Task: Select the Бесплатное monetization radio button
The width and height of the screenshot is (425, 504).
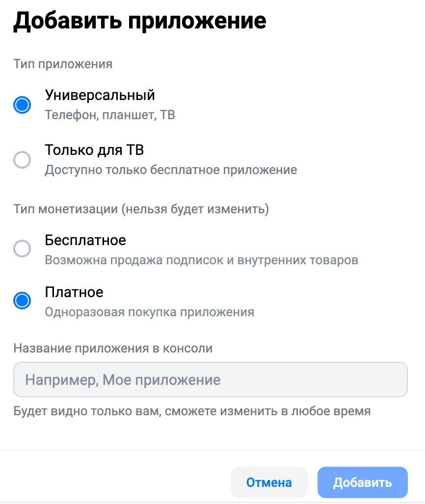Action: coord(22,249)
